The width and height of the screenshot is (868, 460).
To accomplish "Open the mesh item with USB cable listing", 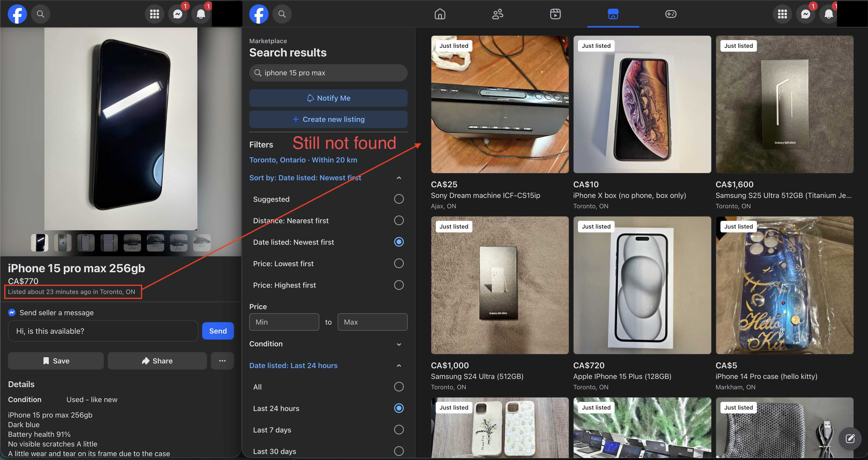I will [784, 428].
